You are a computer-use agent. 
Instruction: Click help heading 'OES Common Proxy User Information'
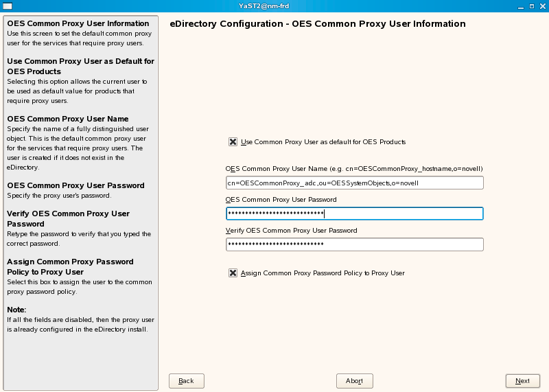click(78, 23)
